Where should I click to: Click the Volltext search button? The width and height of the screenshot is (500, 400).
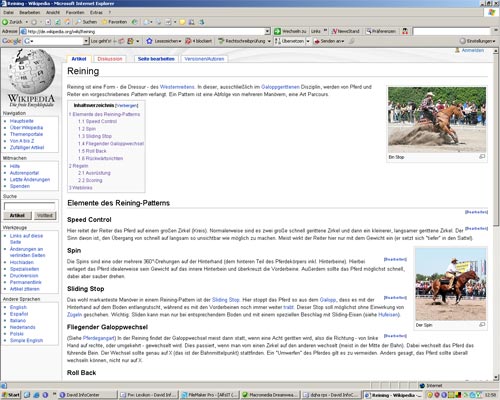pyautogui.click(x=45, y=216)
